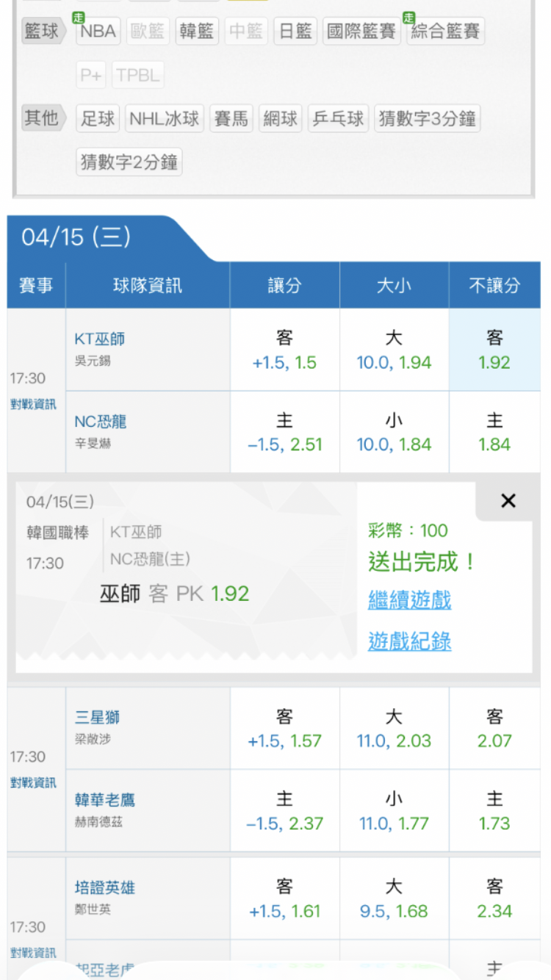Select the 韓籃 league tab
Screen dimensions: 551x980
[x=197, y=32]
